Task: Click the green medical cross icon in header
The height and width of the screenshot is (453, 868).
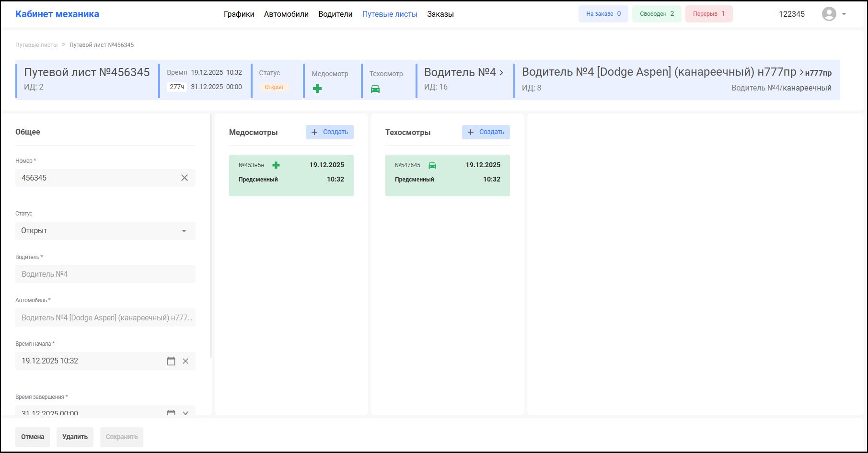Action: [317, 89]
